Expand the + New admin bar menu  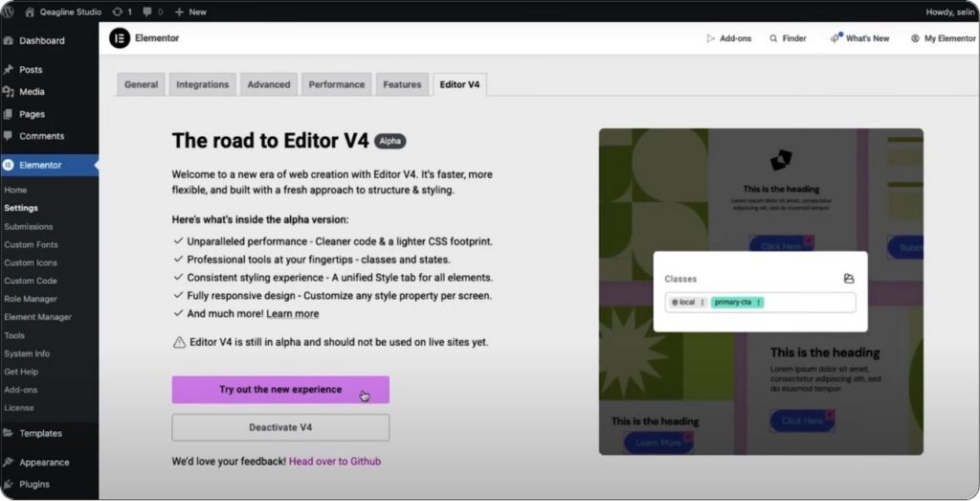pyautogui.click(x=190, y=11)
